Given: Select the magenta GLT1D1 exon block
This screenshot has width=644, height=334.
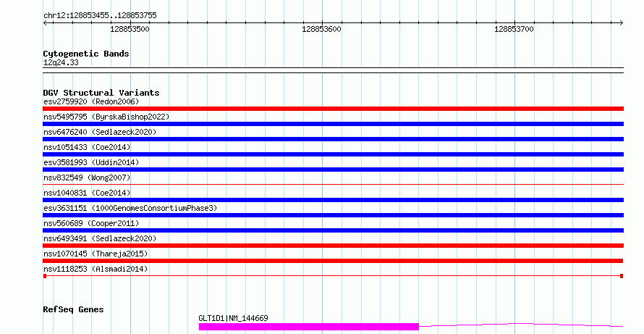Looking at the screenshot, I should (x=309, y=327).
